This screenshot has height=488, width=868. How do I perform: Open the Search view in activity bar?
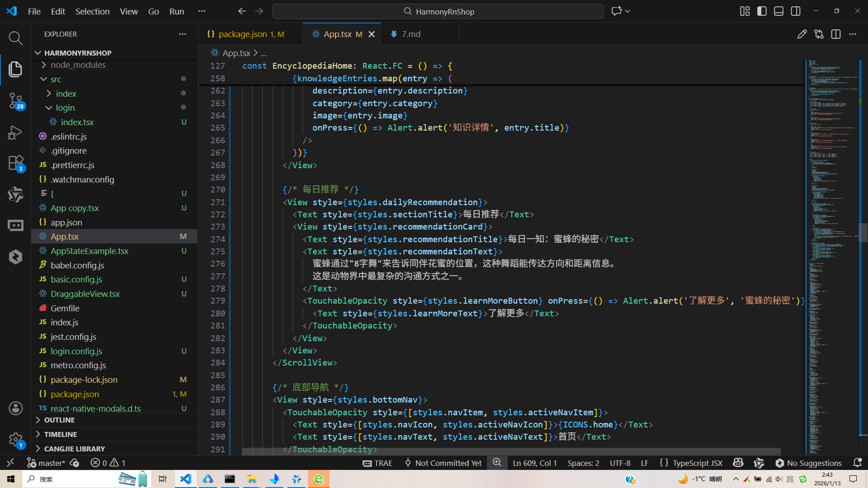point(15,38)
